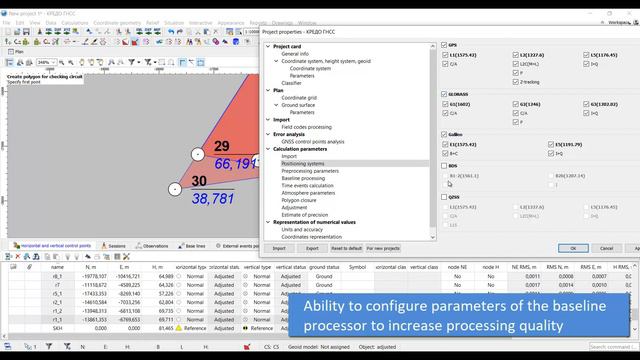Toggle the L1(1575.42) GPS checkbox

pos(445,55)
